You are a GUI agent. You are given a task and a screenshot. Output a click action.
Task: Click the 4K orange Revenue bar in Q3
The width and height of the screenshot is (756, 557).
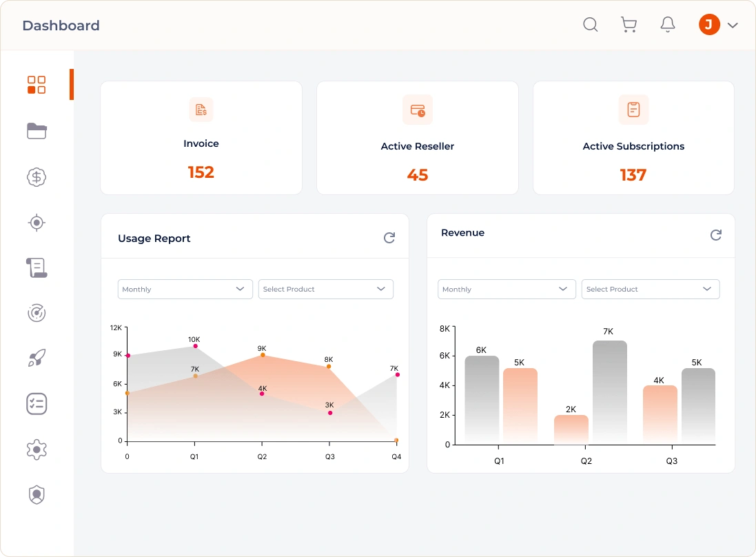click(x=660, y=415)
